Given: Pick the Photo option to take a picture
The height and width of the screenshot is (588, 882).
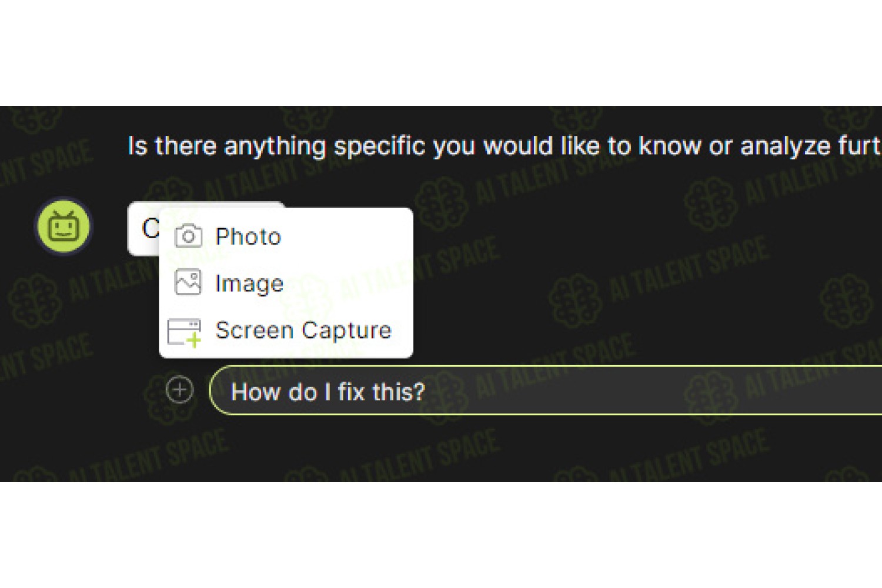Looking at the screenshot, I should pyautogui.click(x=286, y=236).
